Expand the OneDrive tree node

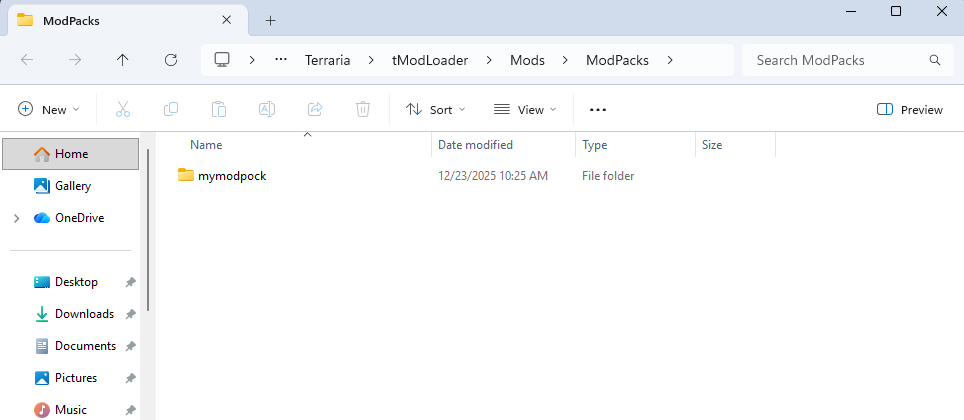pyautogui.click(x=17, y=218)
